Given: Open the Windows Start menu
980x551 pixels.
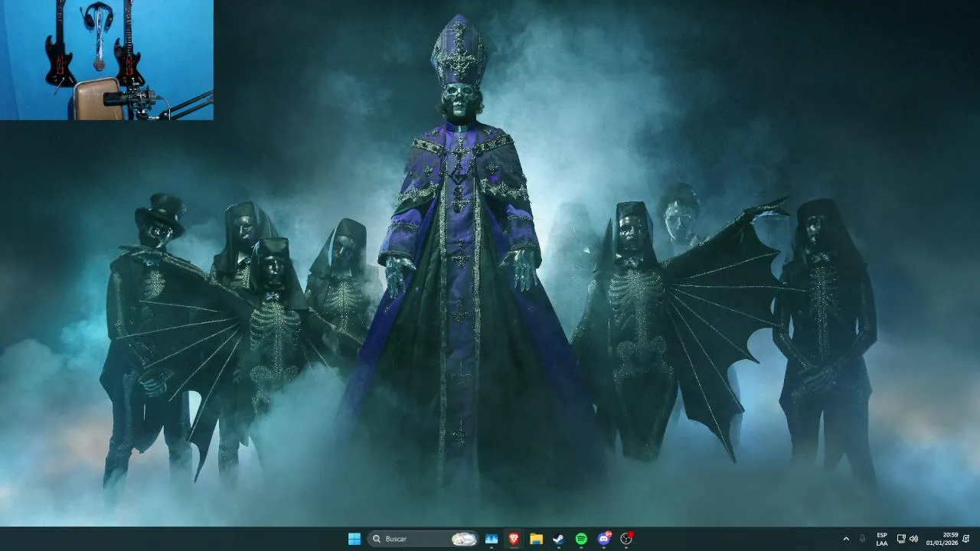Looking at the screenshot, I should [x=354, y=539].
